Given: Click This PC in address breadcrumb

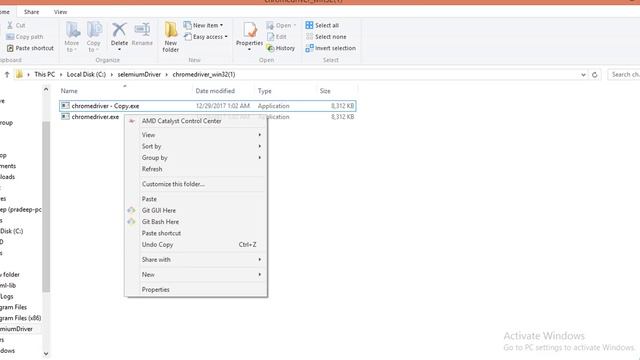Looking at the screenshot, I should pos(44,74).
